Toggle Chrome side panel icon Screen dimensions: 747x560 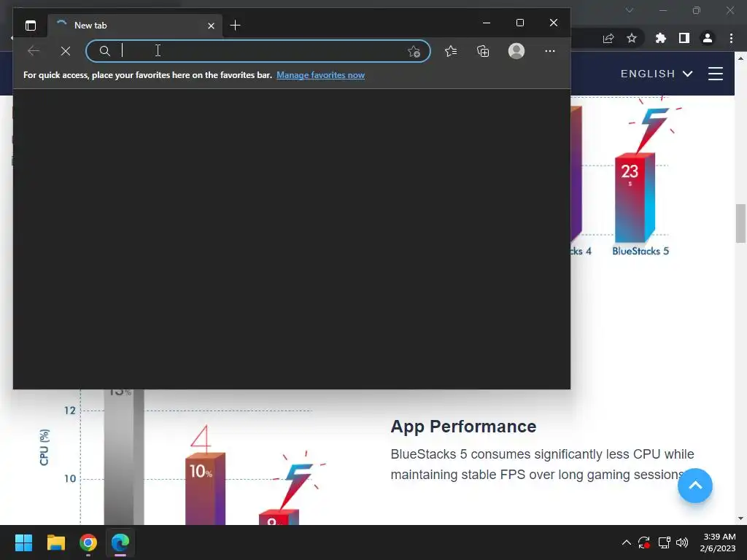pos(684,38)
